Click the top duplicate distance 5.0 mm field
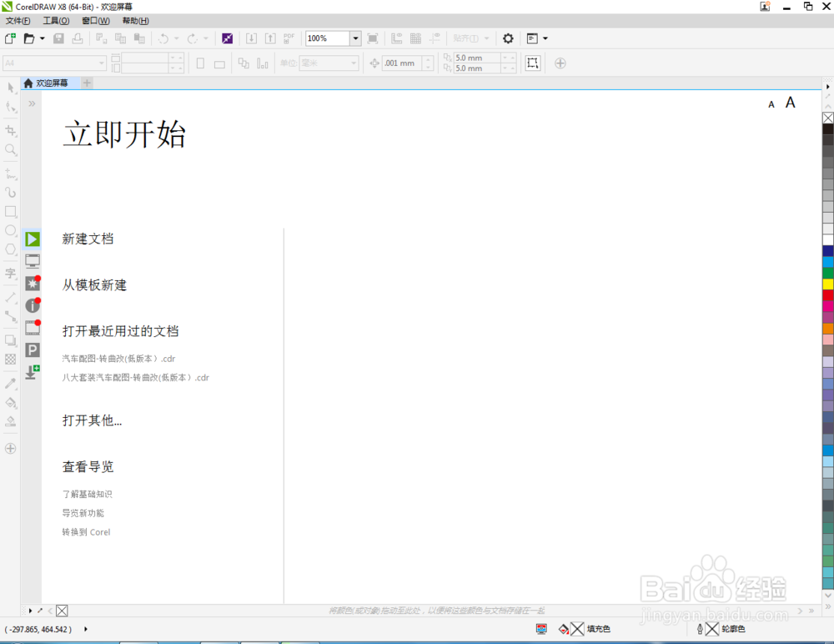 click(477, 58)
